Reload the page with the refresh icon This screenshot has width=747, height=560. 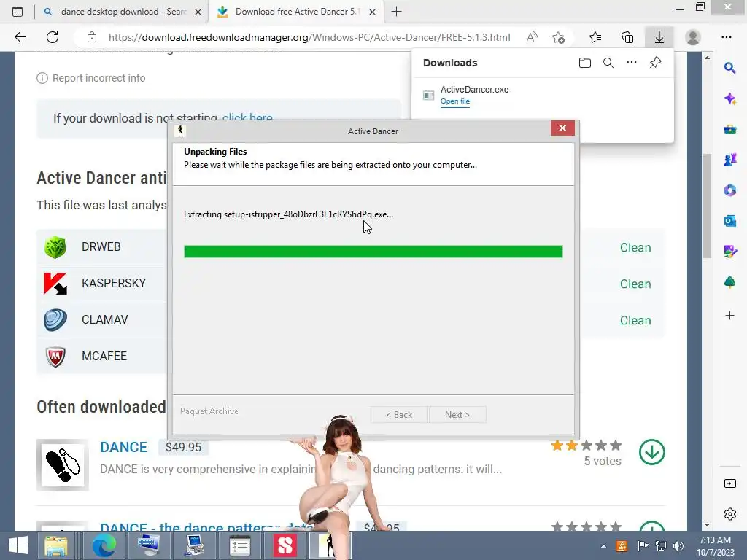(x=53, y=37)
